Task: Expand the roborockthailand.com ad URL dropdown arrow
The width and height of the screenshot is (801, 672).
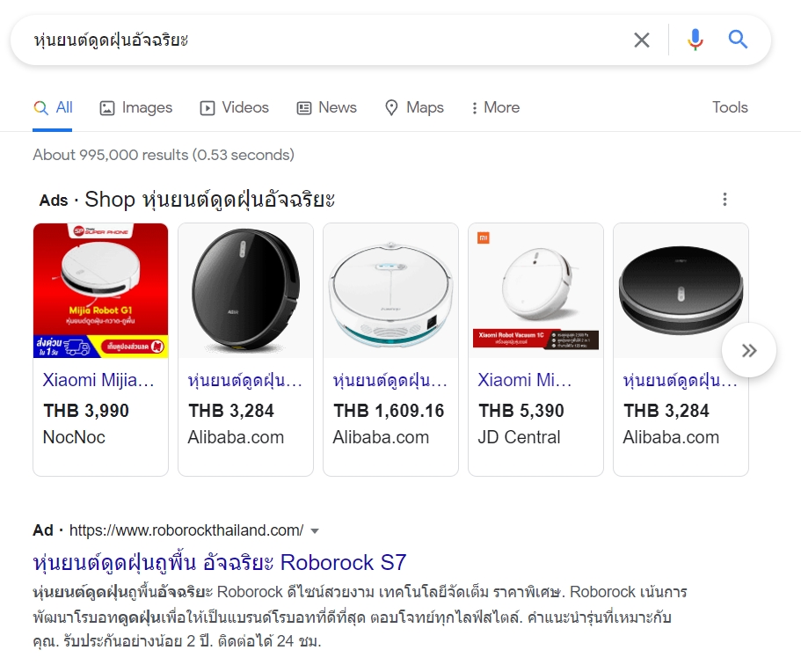Action: click(x=315, y=531)
